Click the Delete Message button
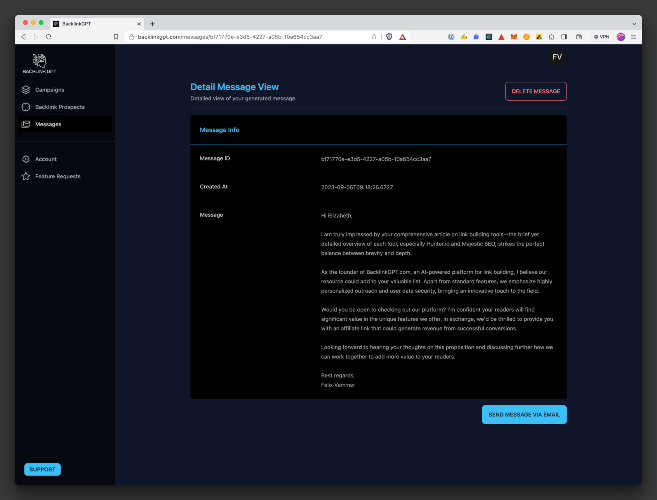 535,91
